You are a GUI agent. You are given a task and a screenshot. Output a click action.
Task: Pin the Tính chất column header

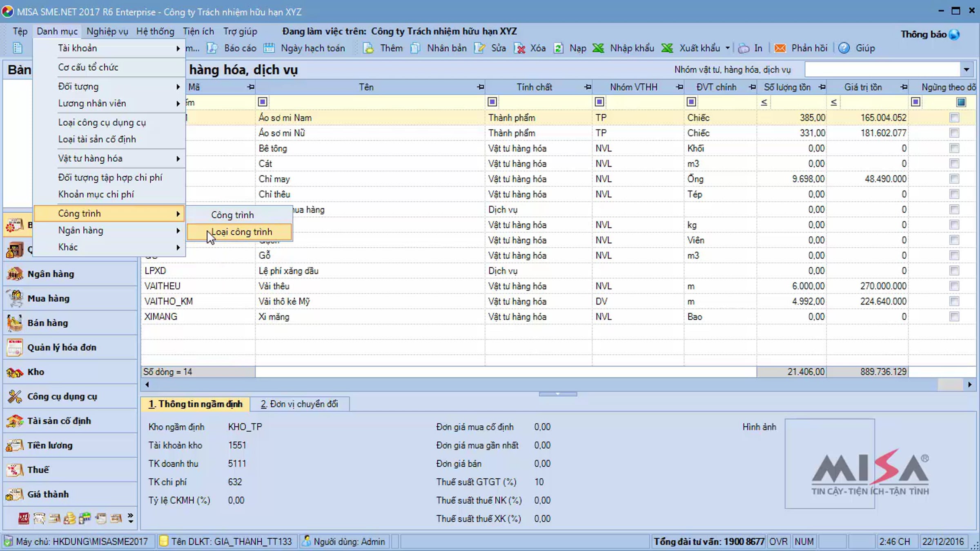click(588, 87)
